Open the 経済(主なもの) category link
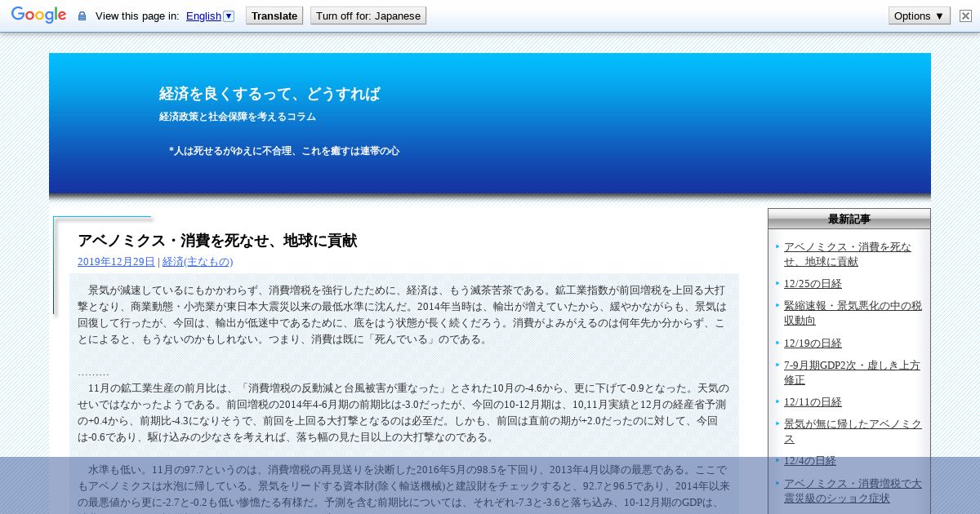Viewport: 980px width, 514px height. (x=198, y=262)
